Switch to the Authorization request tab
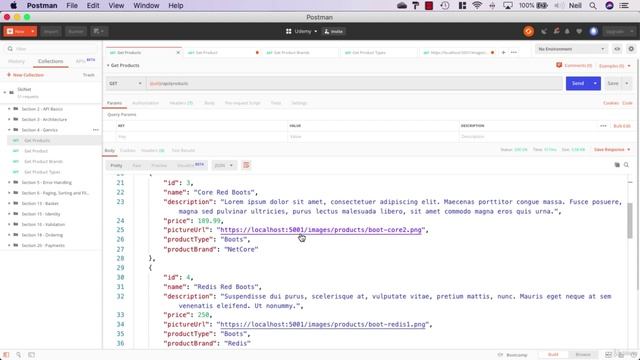Viewport: 640px width, 360px height. click(145, 103)
